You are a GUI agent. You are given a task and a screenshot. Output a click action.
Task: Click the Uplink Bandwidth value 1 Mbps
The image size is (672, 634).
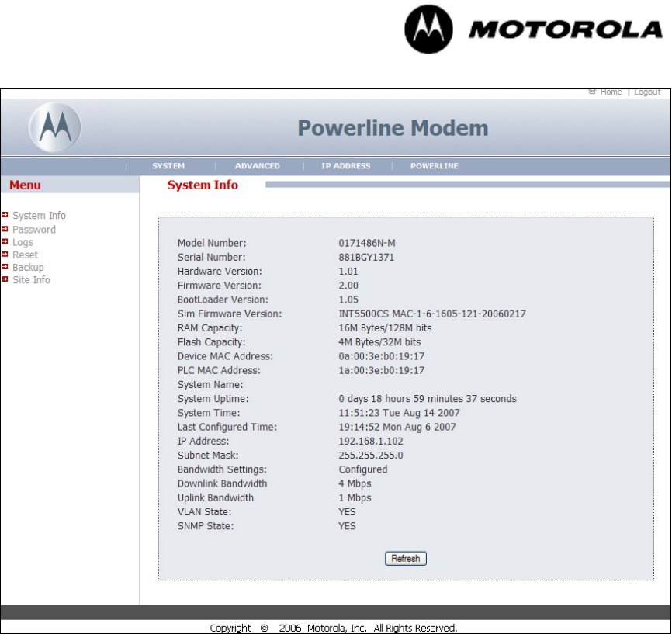tap(355, 497)
